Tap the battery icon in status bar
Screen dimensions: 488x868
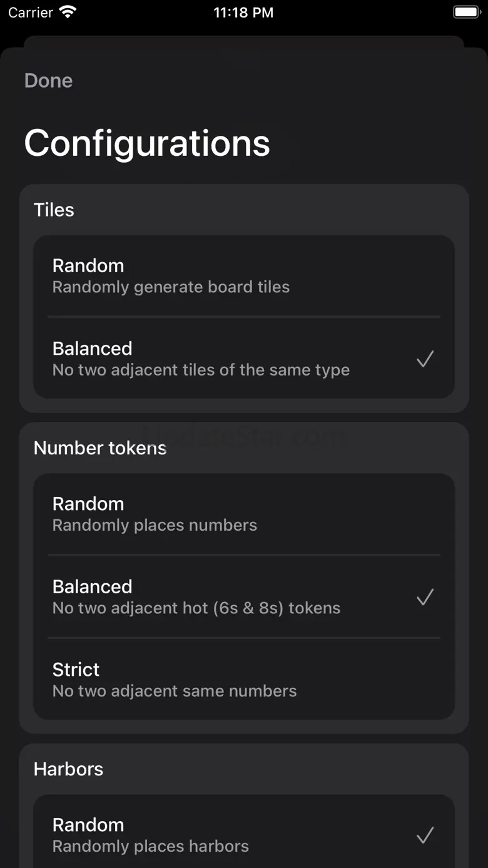(x=465, y=13)
